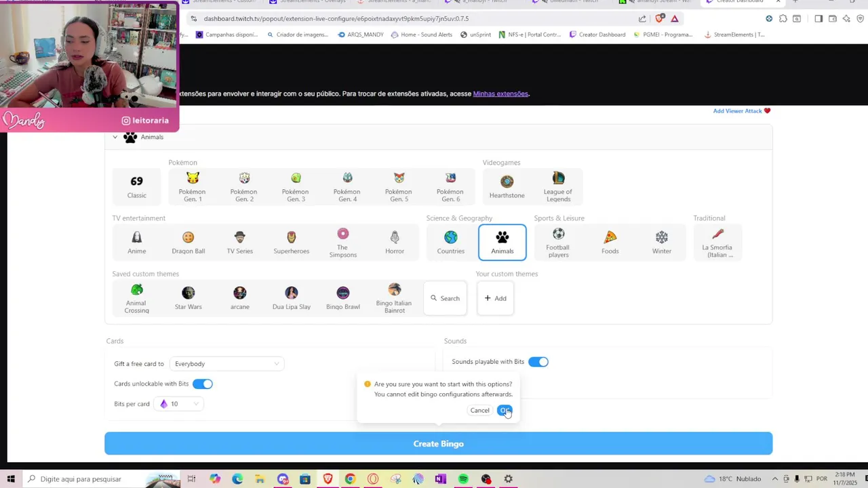Viewport: 868px width, 488px height.
Task: Open Criador de imagens bookmark
Action: (x=298, y=35)
